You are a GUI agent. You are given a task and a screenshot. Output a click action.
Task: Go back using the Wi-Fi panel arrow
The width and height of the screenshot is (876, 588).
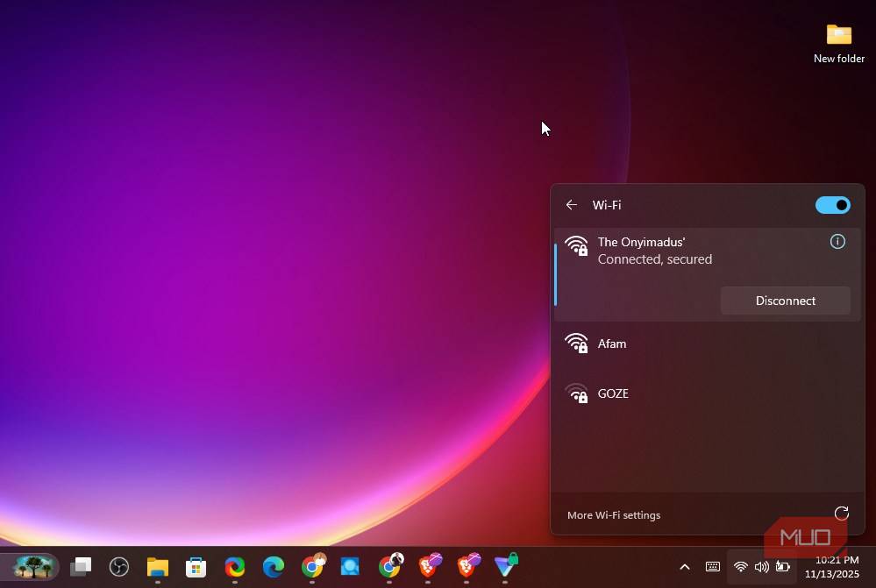coord(572,205)
